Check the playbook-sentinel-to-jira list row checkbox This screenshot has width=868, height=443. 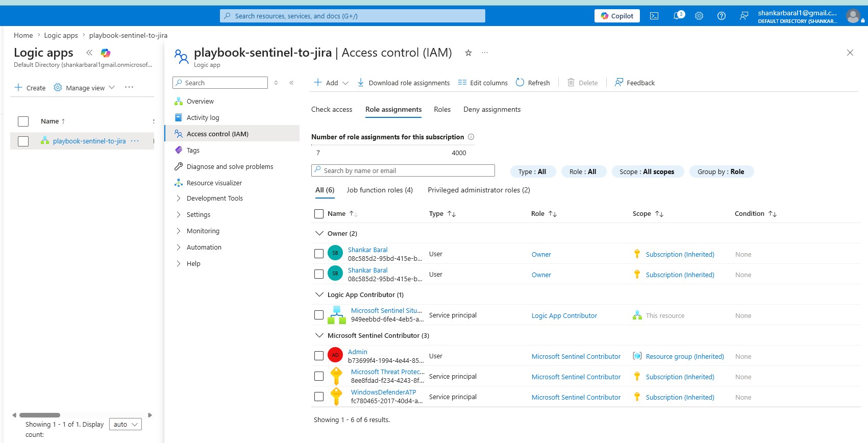tap(23, 141)
